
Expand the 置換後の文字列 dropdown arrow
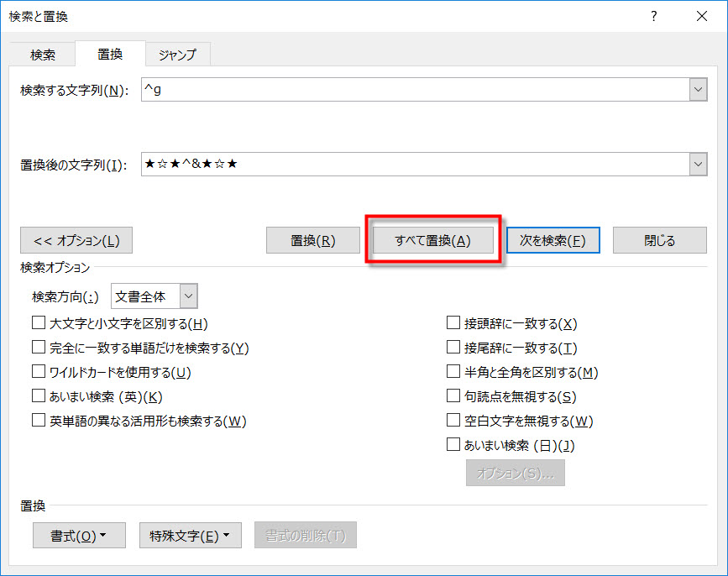698,165
